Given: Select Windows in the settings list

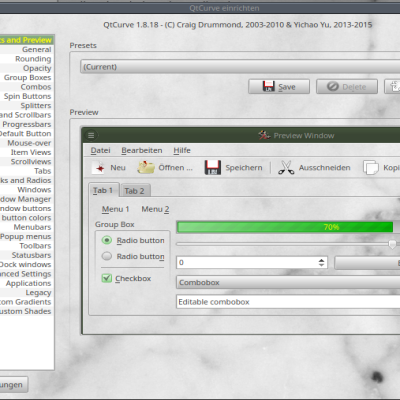Looking at the screenshot, I should click(x=27, y=189).
